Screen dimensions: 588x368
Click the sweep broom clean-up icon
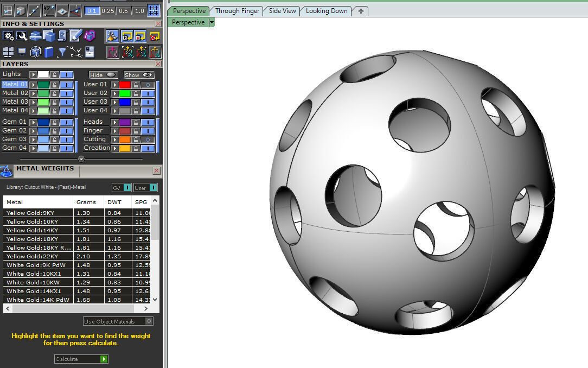[112, 36]
